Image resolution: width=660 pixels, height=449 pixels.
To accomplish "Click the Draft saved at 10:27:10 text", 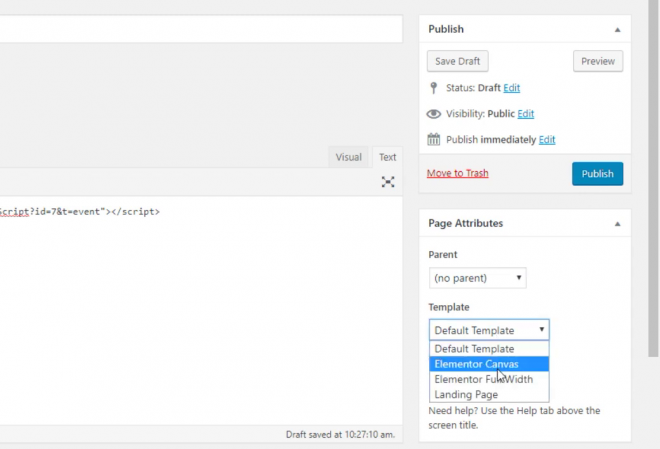I will point(340,434).
